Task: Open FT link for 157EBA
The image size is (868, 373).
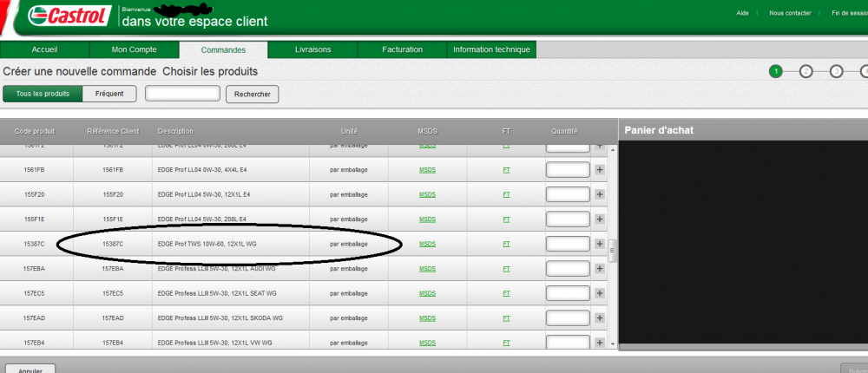Action: tap(506, 269)
